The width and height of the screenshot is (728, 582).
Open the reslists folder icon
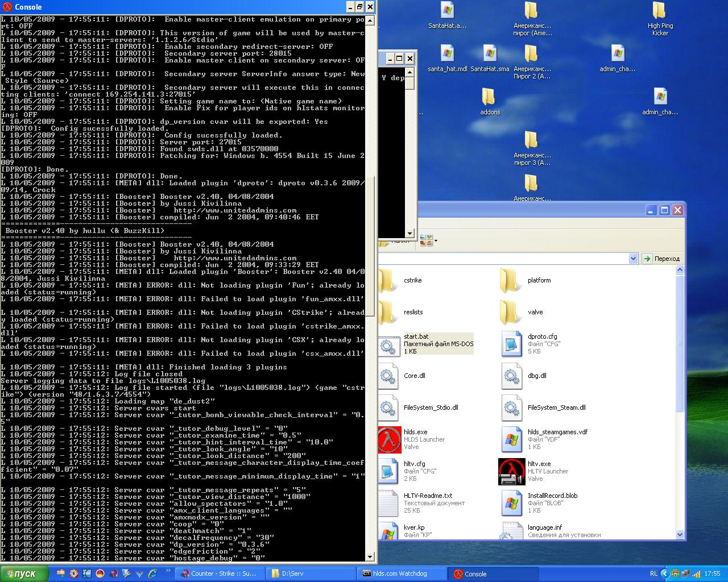tap(388, 312)
